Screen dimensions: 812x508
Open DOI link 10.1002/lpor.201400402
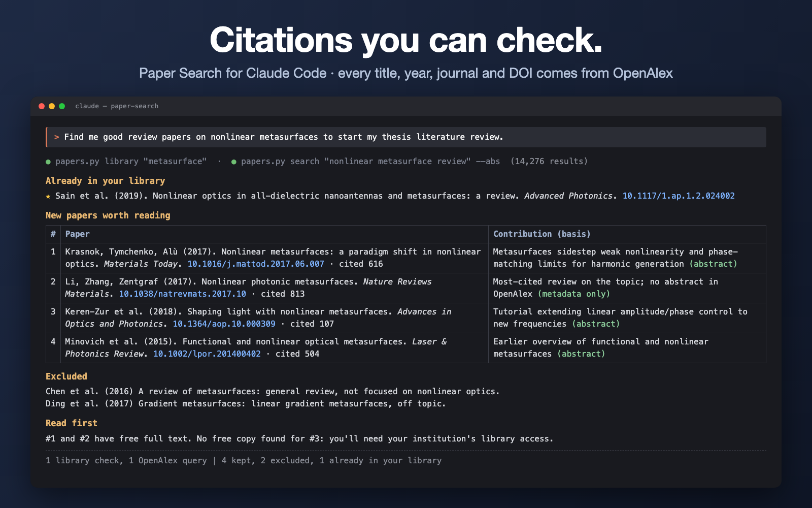pos(207,354)
